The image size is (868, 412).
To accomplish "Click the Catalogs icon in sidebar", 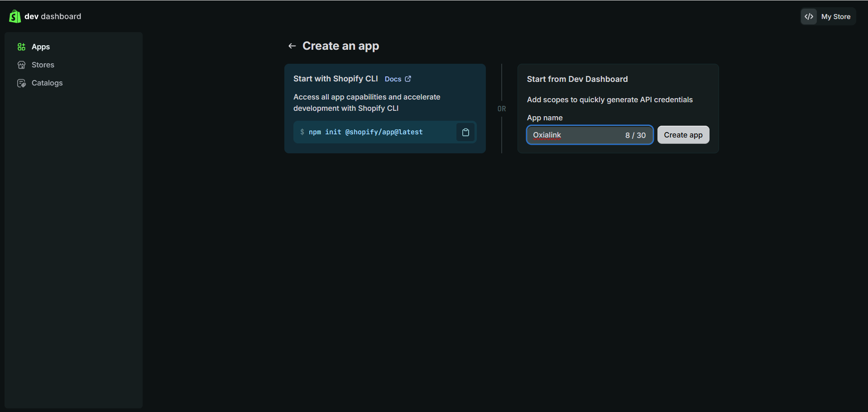I will (21, 83).
